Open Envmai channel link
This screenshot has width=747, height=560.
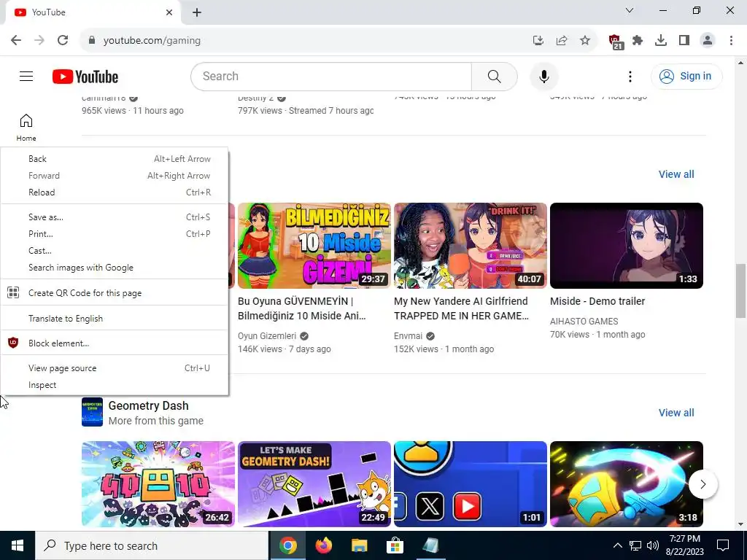(x=409, y=336)
